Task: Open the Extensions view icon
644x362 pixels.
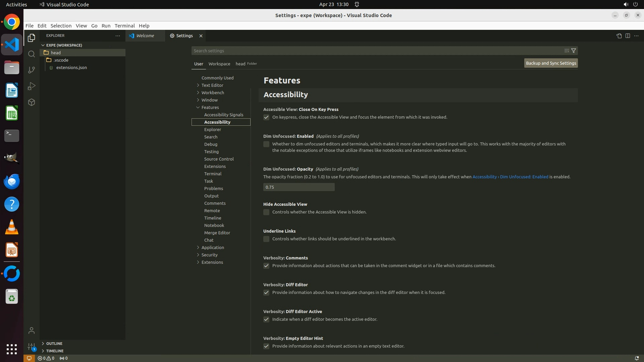Action: point(32,102)
